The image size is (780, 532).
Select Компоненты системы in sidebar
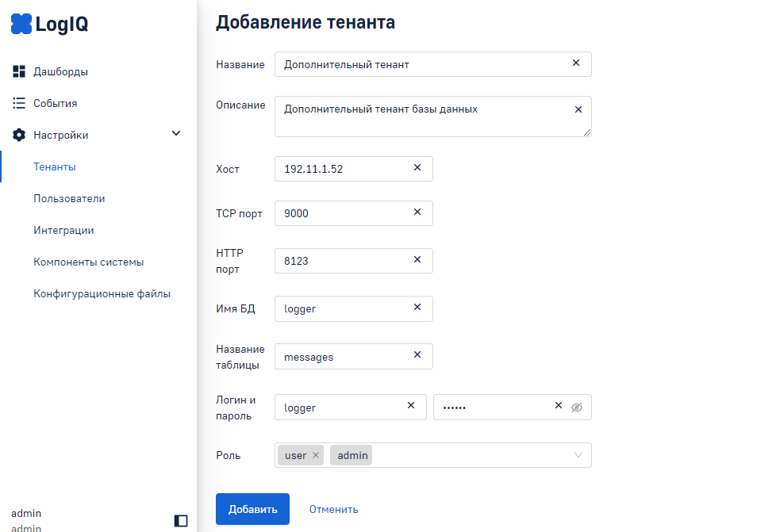click(x=88, y=262)
